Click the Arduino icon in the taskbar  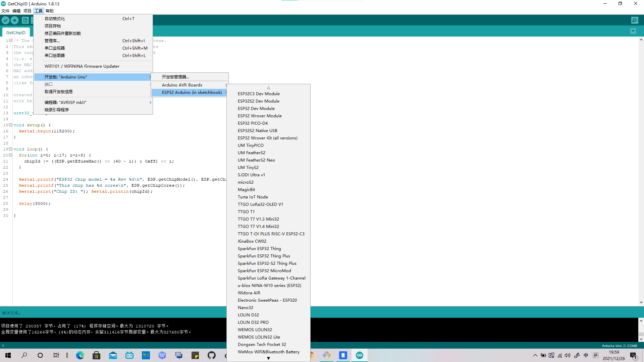click(x=359, y=355)
